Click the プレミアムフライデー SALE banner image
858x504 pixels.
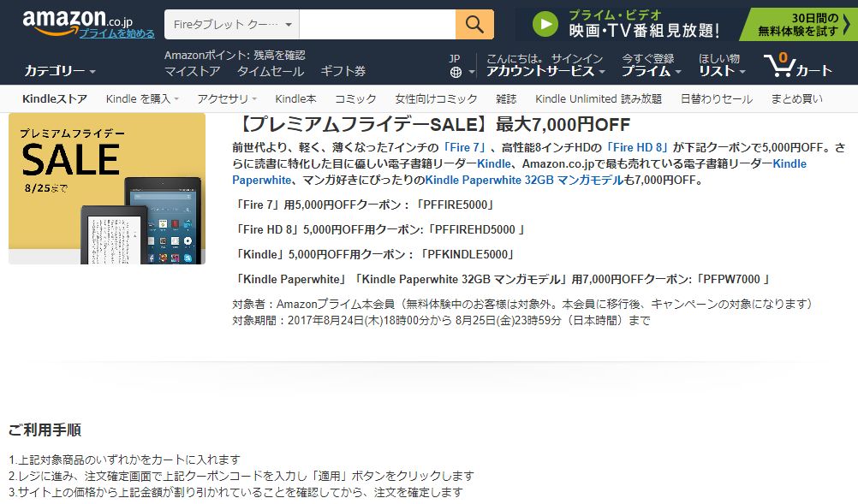click(106, 187)
